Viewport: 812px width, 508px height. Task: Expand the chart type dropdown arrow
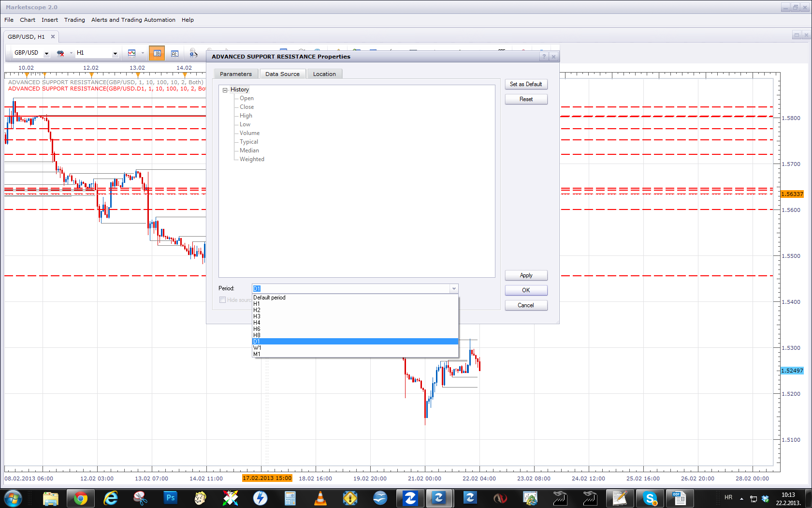point(143,53)
